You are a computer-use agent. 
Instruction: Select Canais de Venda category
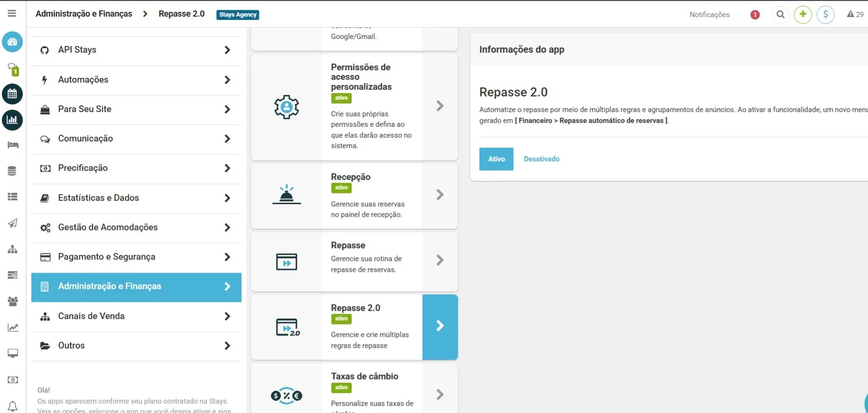click(136, 317)
